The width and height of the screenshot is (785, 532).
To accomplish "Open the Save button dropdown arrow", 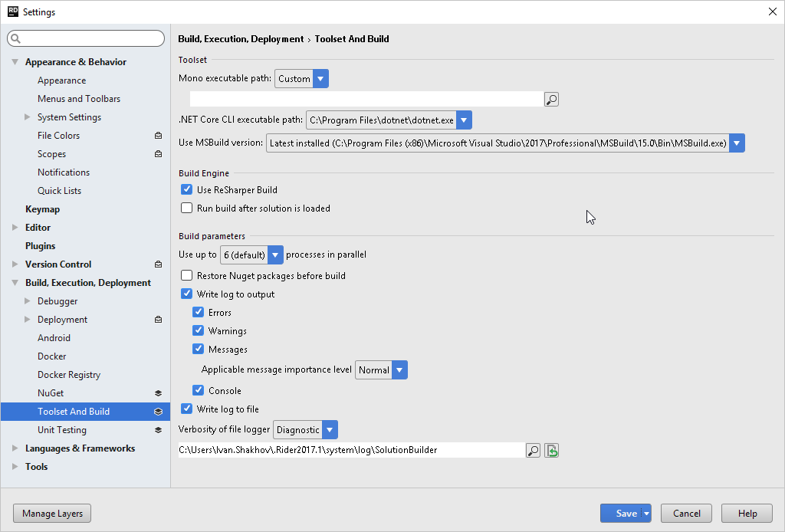I will [647, 514].
